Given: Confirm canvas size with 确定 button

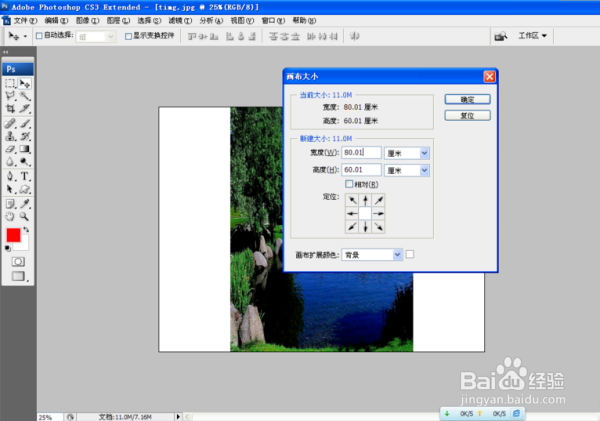Looking at the screenshot, I should 467,100.
